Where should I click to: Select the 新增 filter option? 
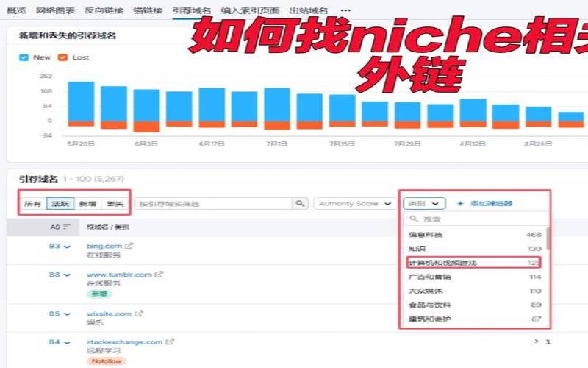[87, 204]
